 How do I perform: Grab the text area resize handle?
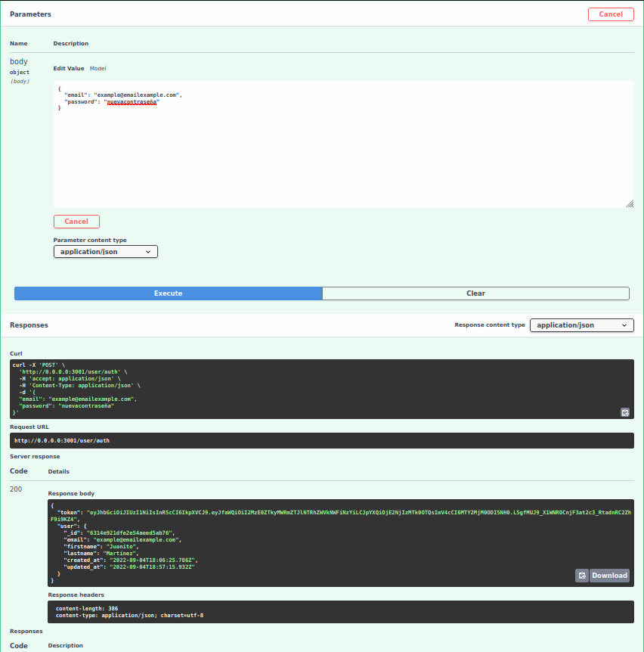pos(630,203)
